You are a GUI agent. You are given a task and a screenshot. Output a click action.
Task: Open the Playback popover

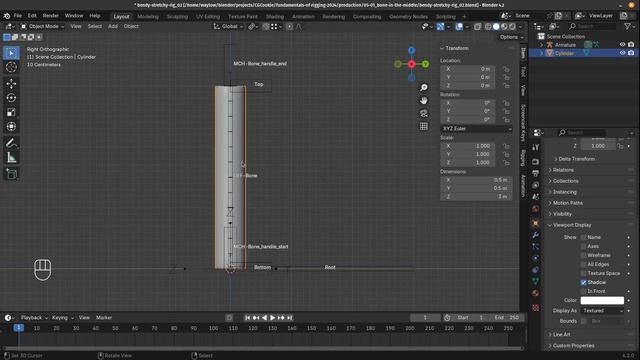pos(34,318)
